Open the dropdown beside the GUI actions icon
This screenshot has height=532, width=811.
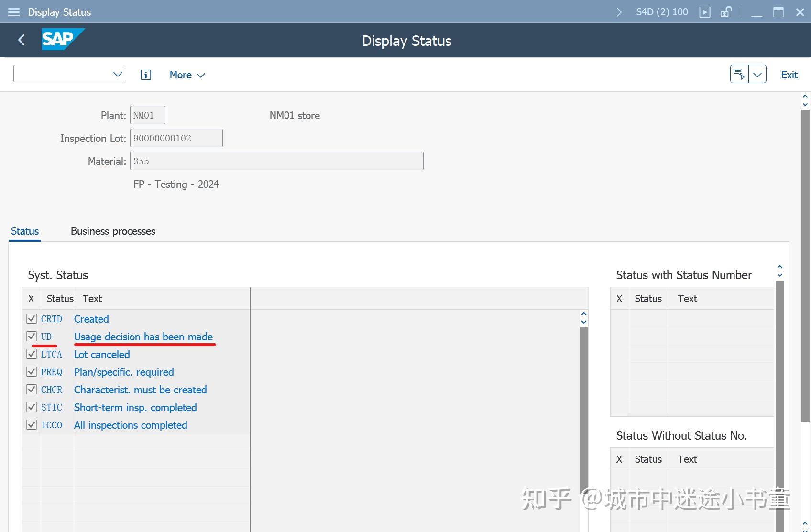pos(757,74)
